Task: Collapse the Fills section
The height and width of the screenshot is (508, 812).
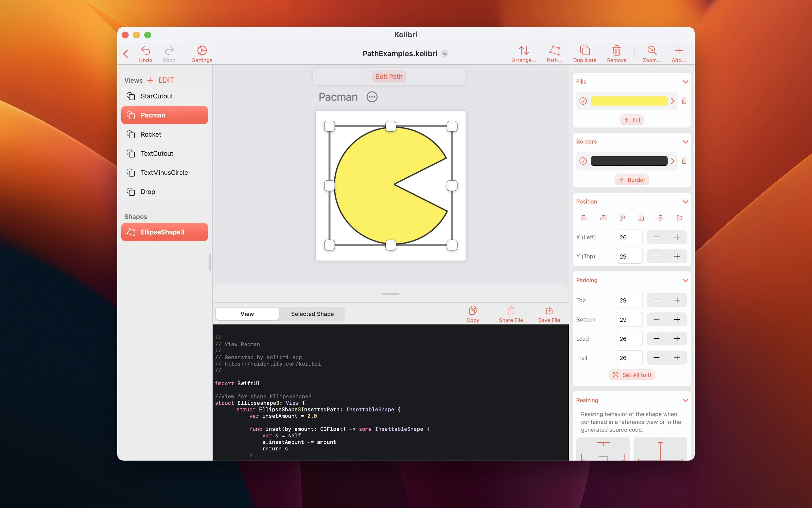Action: tap(685, 82)
